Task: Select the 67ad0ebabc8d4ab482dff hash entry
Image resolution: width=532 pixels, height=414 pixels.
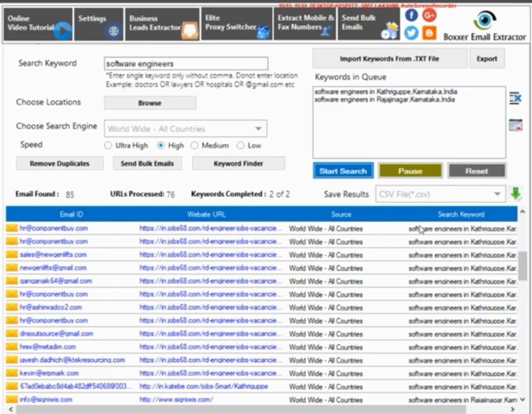Action: point(75,386)
